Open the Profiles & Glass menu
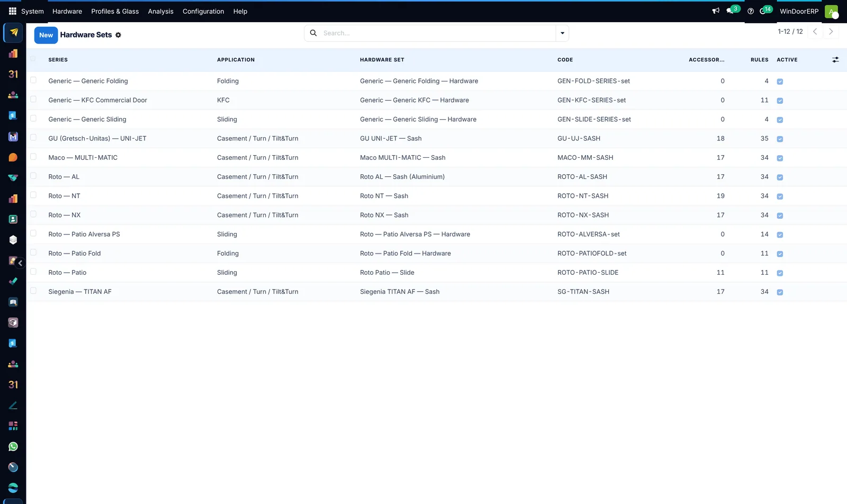 115,11
